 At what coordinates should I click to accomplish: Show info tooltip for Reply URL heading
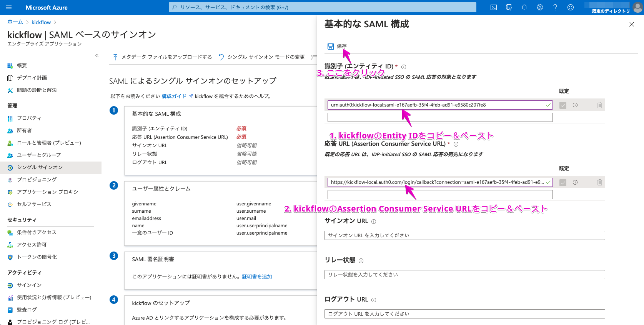tap(456, 144)
